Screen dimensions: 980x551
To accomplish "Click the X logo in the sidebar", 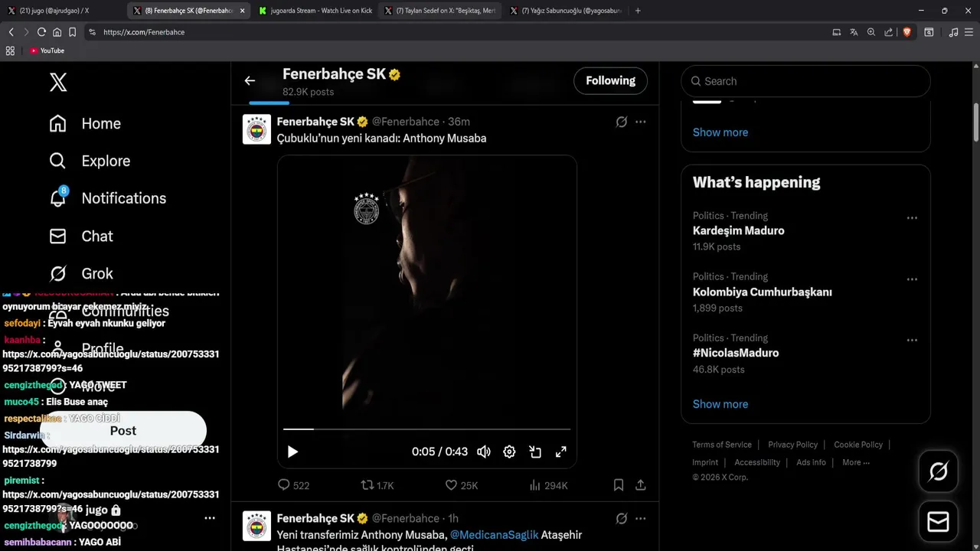I will pos(58,82).
